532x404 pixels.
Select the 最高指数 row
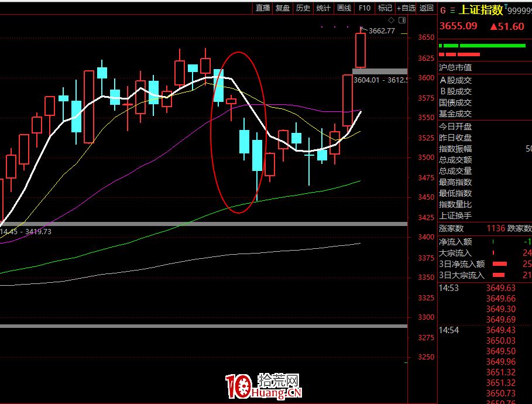point(485,182)
